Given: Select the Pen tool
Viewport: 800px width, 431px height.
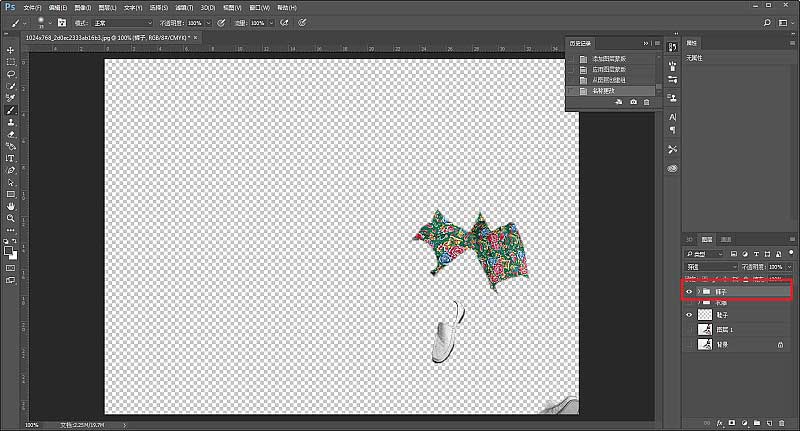Looking at the screenshot, I should click(x=10, y=170).
